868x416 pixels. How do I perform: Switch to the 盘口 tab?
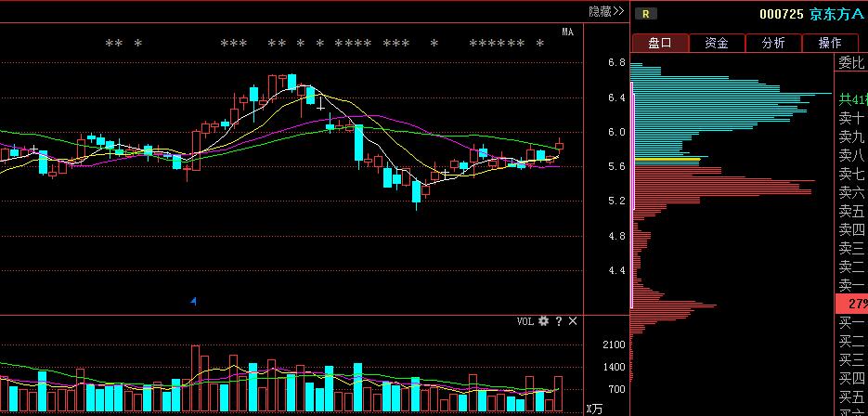click(660, 43)
